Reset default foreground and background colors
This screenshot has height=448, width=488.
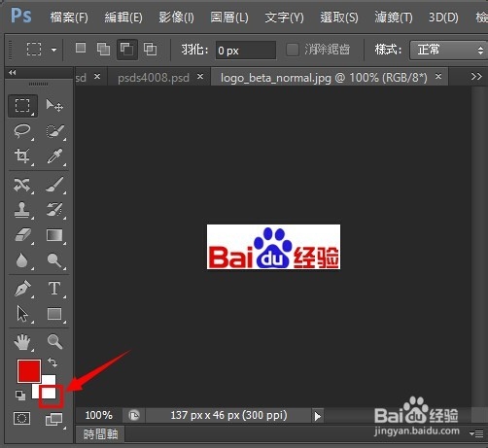(20, 395)
